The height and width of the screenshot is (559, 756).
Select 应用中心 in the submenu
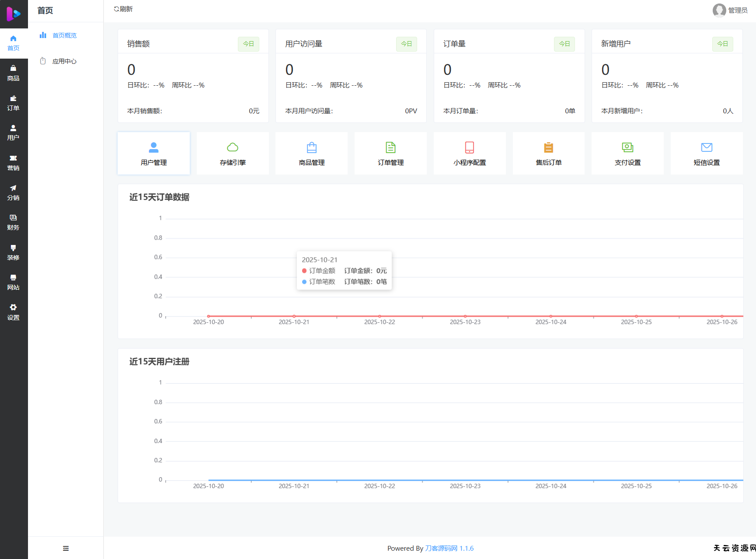[x=64, y=61]
